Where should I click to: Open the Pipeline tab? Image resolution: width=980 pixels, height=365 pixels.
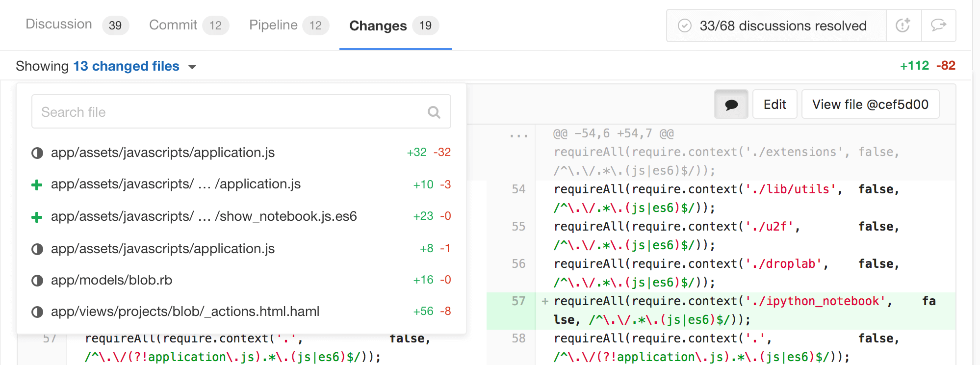pos(273,25)
